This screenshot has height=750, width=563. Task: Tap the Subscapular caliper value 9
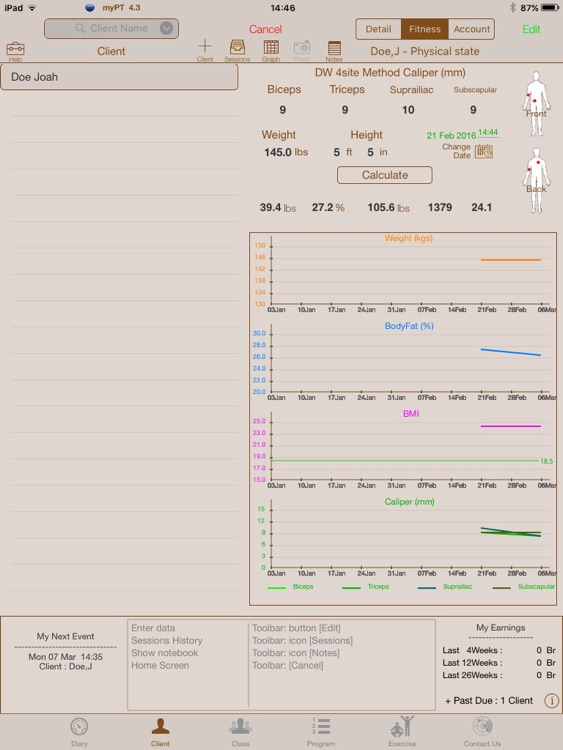[473, 110]
